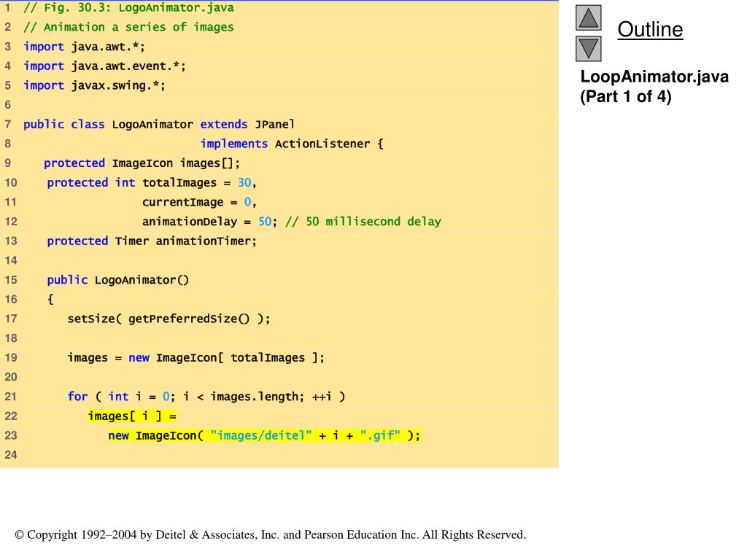The height and width of the screenshot is (560, 747).
Task: Click 'setSize( getPreferredSize() );' line
Action: 169,319
